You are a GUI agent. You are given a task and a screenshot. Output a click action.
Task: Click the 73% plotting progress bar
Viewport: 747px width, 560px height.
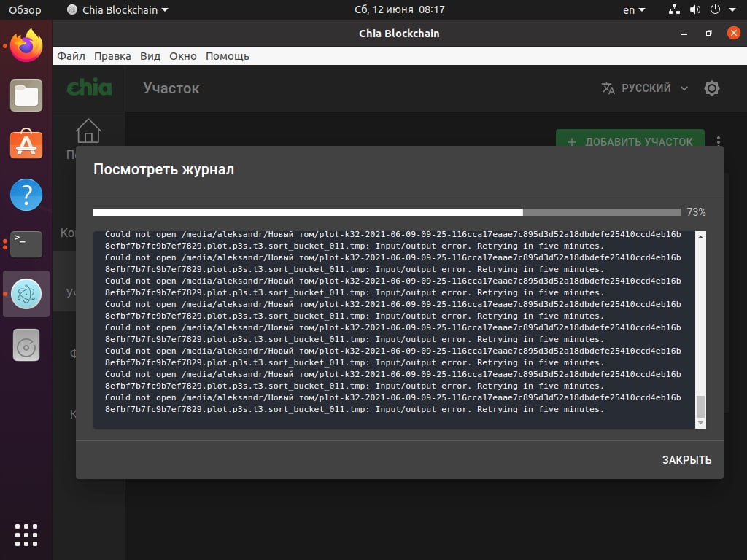[x=387, y=212]
